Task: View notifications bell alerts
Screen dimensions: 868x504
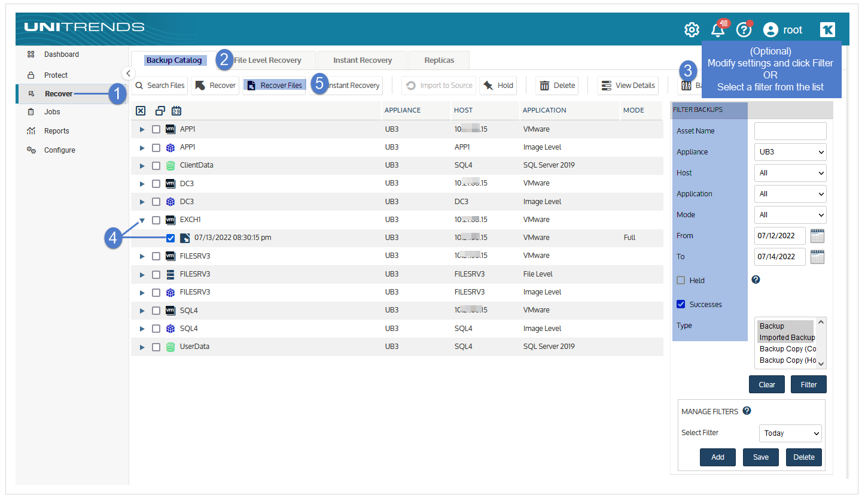Action: [718, 29]
